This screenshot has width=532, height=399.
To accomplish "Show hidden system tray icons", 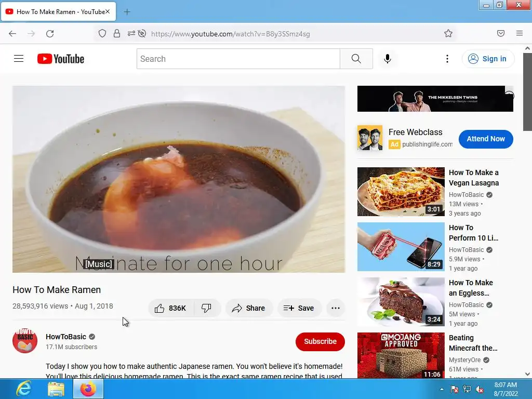I will click(442, 389).
